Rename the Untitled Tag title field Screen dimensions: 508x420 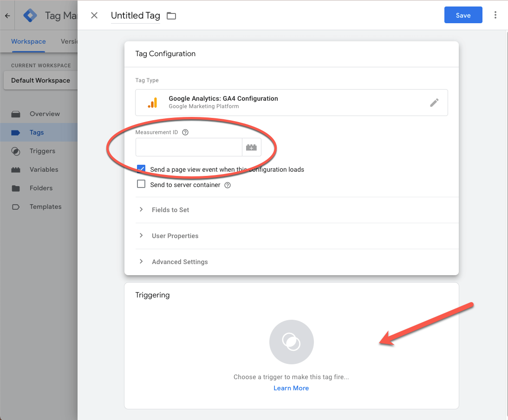[x=135, y=15]
